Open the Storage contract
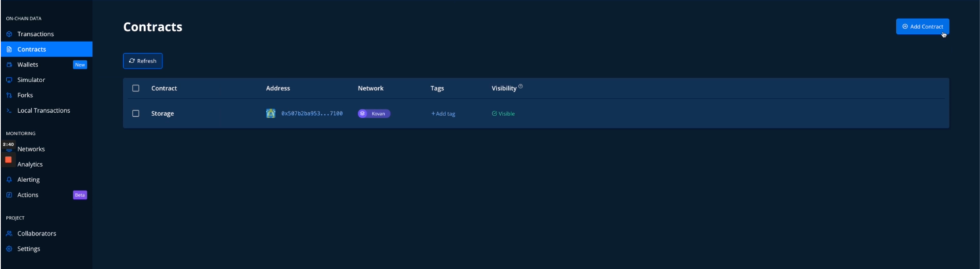 pos(163,113)
